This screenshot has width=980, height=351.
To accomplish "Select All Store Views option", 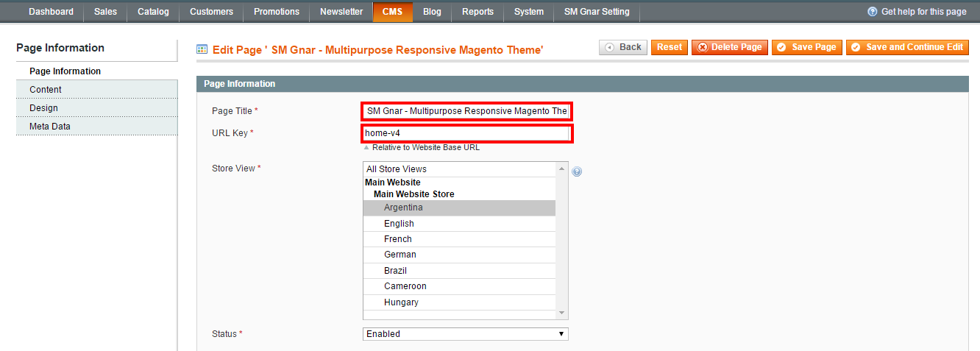I will pyautogui.click(x=460, y=169).
